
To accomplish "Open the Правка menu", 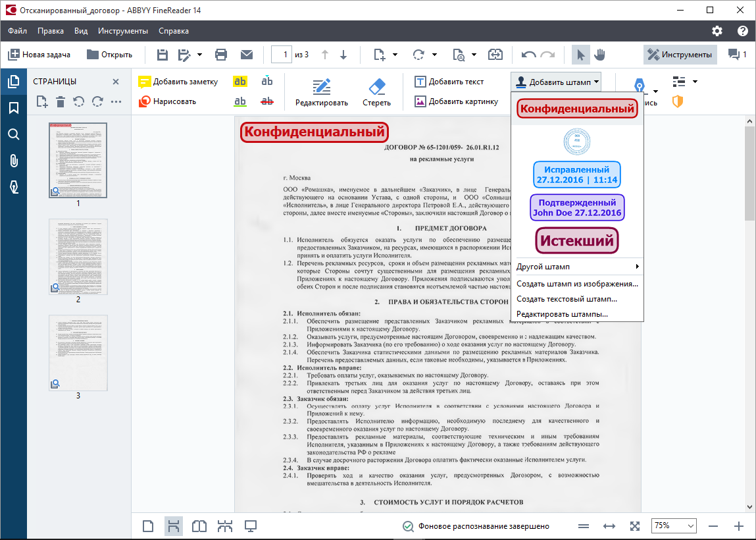I will [51, 31].
